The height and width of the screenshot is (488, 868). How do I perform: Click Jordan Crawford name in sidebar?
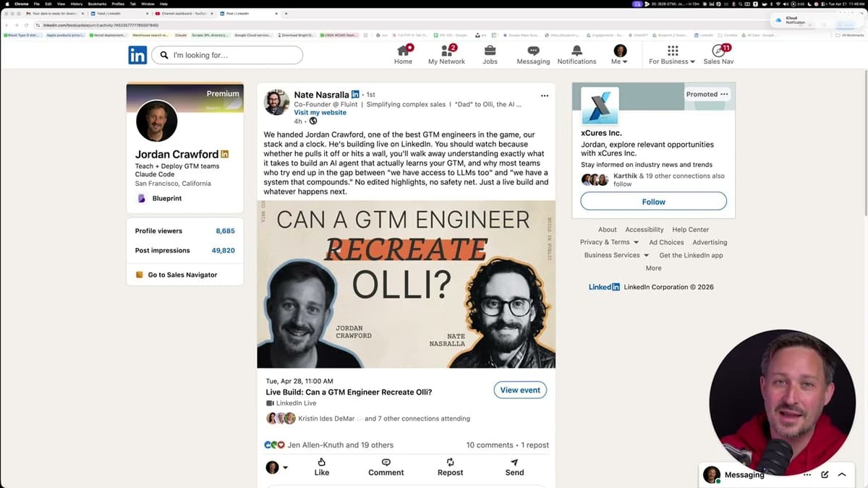click(x=176, y=154)
